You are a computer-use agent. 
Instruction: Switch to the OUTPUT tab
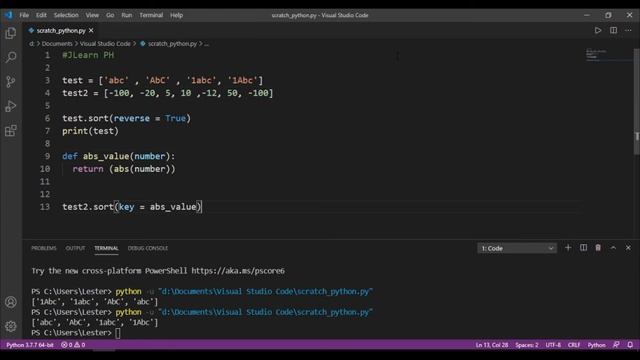75,248
